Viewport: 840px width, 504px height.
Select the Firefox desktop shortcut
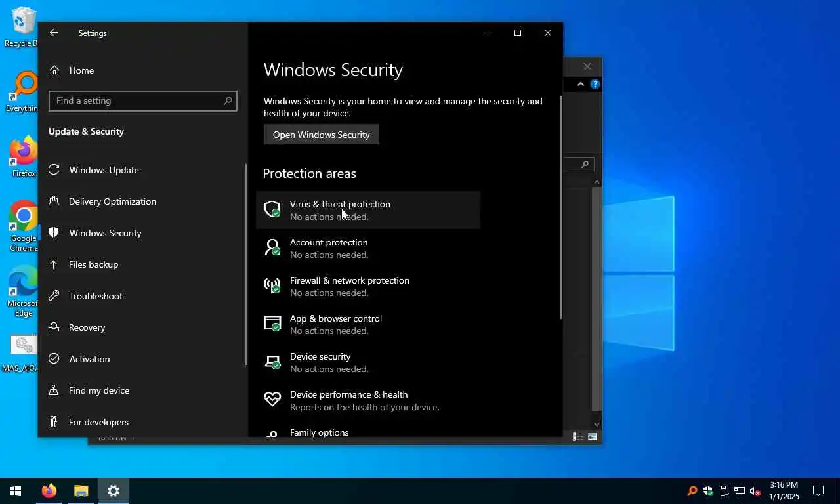click(x=24, y=157)
